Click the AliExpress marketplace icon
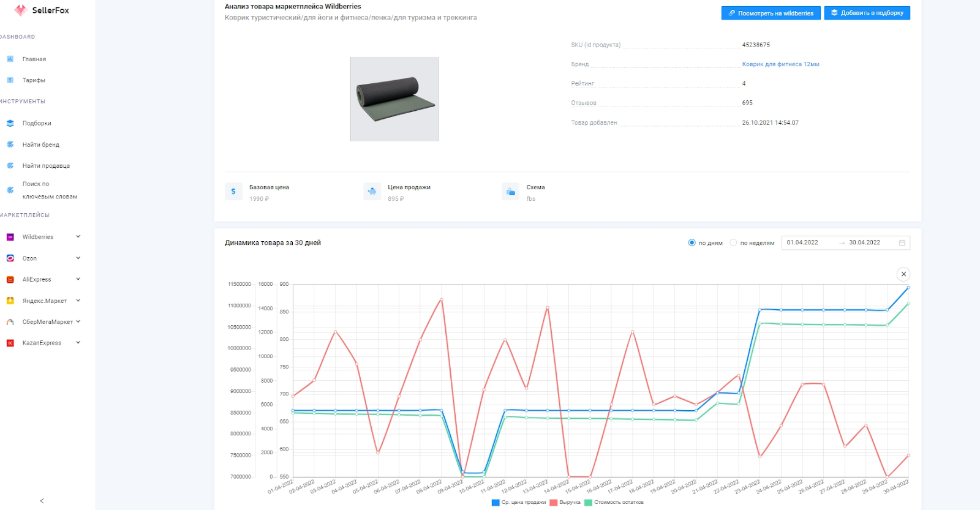The height and width of the screenshot is (510, 980). [10, 280]
